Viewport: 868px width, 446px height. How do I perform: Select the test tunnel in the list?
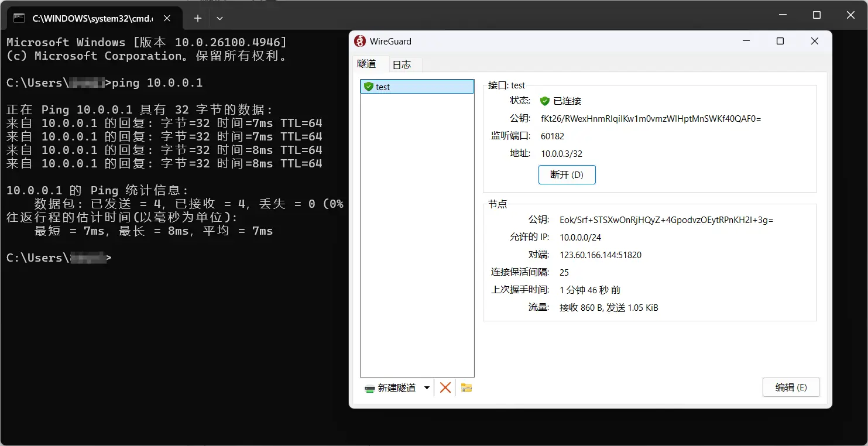417,87
